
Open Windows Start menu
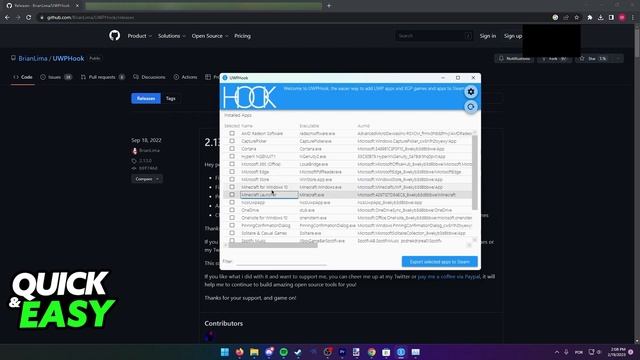click(x=224, y=352)
